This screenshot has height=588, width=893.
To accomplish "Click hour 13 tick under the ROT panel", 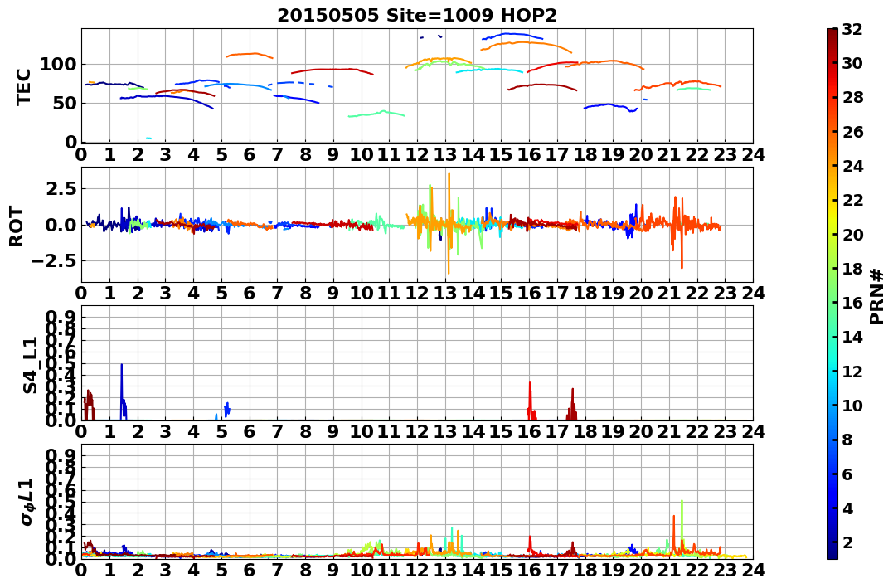I will [444, 294].
